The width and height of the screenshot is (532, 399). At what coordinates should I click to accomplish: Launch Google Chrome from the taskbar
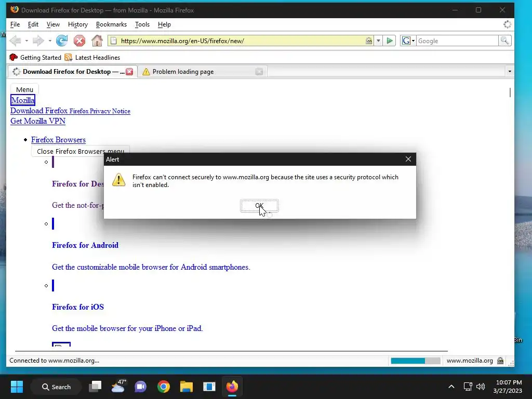[164, 387]
